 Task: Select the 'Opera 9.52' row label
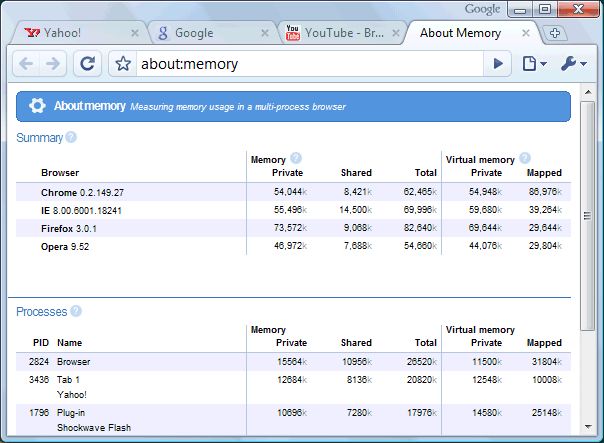point(65,247)
